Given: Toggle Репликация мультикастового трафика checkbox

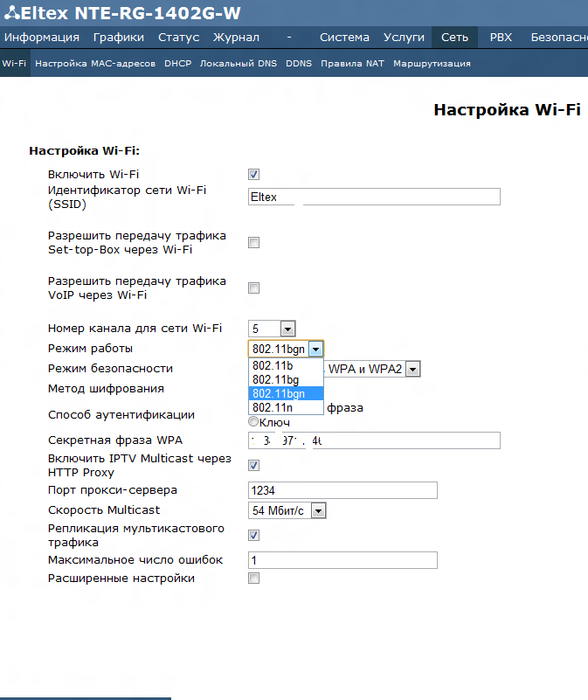Looking at the screenshot, I should (x=253, y=535).
